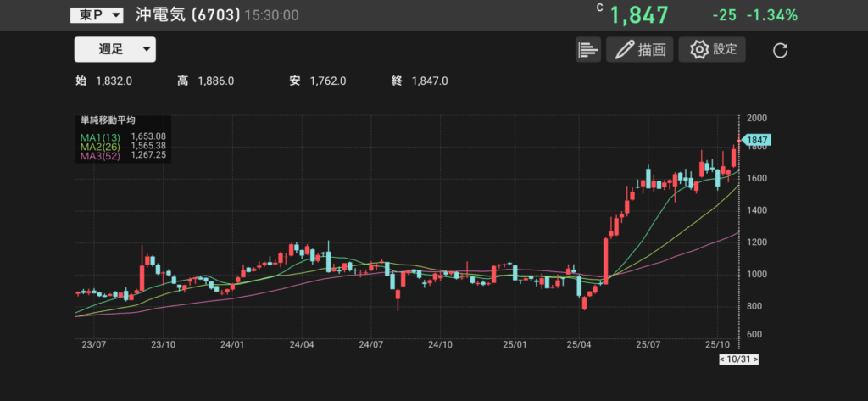Open the horizontal bars volume-by-price icon
The height and width of the screenshot is (401, 868).
(587, 49)
